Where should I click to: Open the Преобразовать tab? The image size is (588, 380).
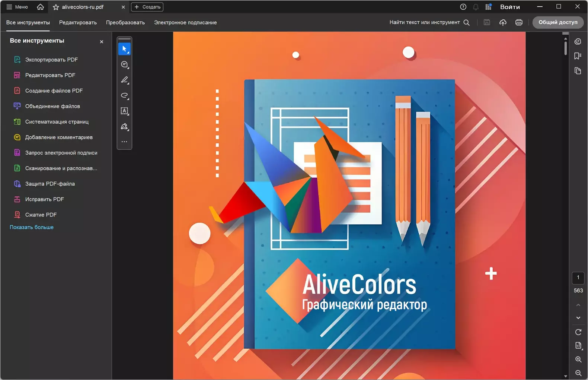(x=125, y=22)
